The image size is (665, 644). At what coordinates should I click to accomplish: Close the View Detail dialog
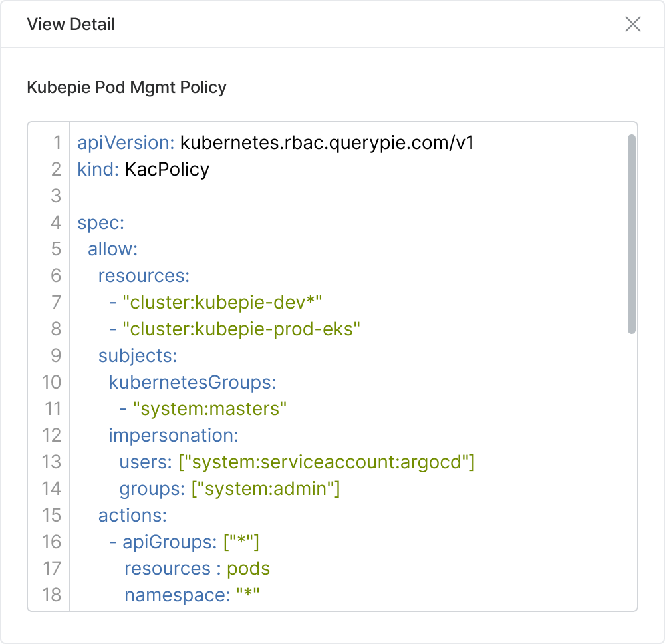pos(633,24)
